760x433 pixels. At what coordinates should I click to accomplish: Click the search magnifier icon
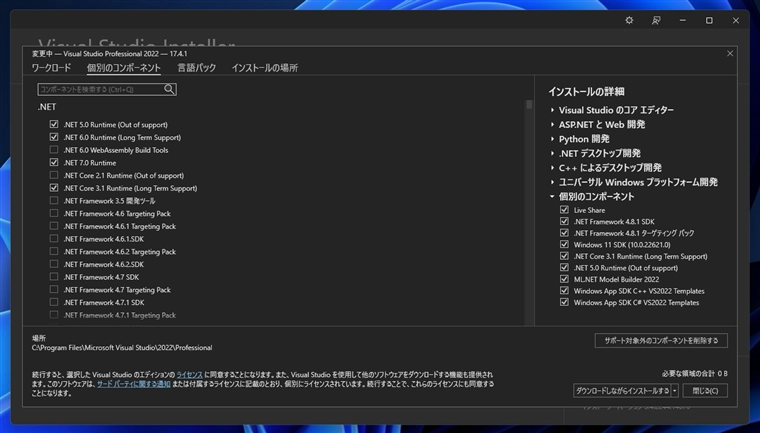pos(169,89)
